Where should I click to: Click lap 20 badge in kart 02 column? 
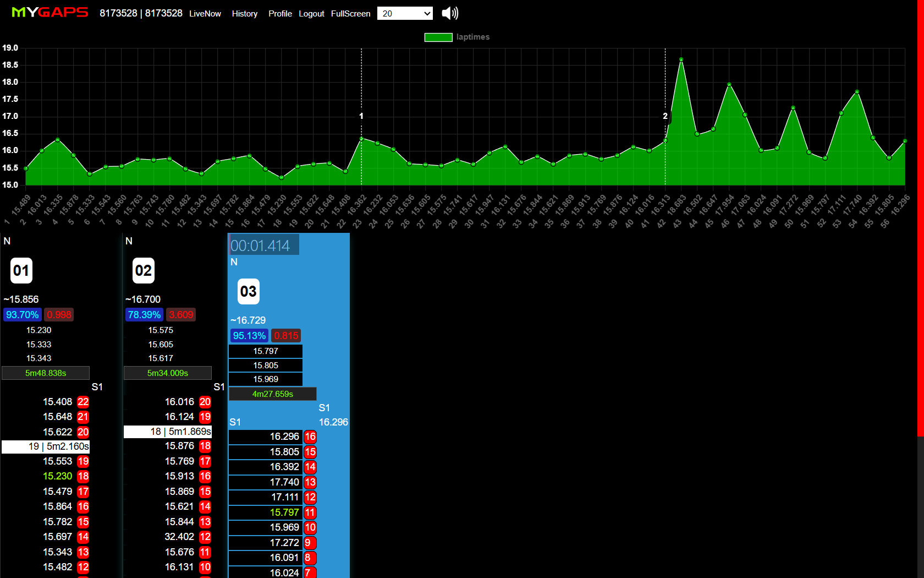(205, 402)
